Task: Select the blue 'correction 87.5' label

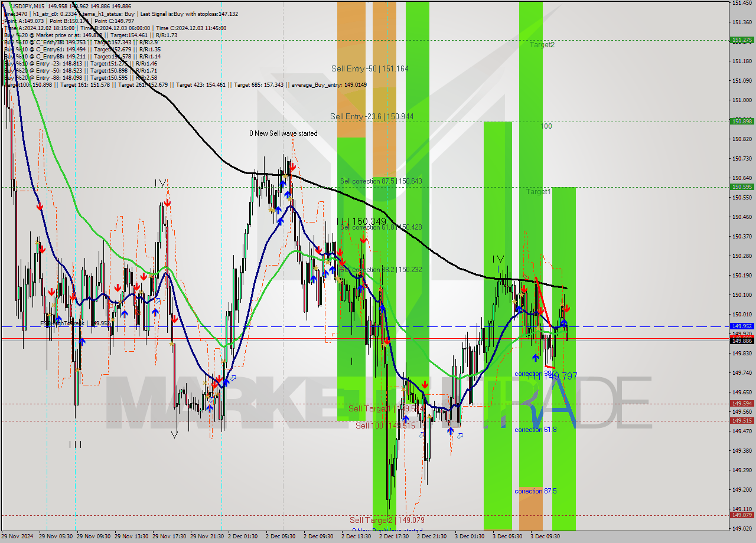Action: point(535,491)
